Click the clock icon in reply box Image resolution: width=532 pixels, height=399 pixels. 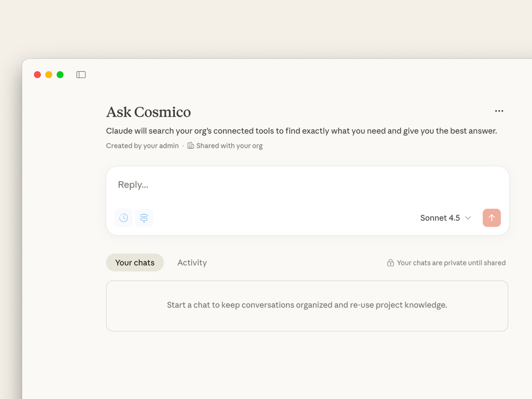point(124,218)
